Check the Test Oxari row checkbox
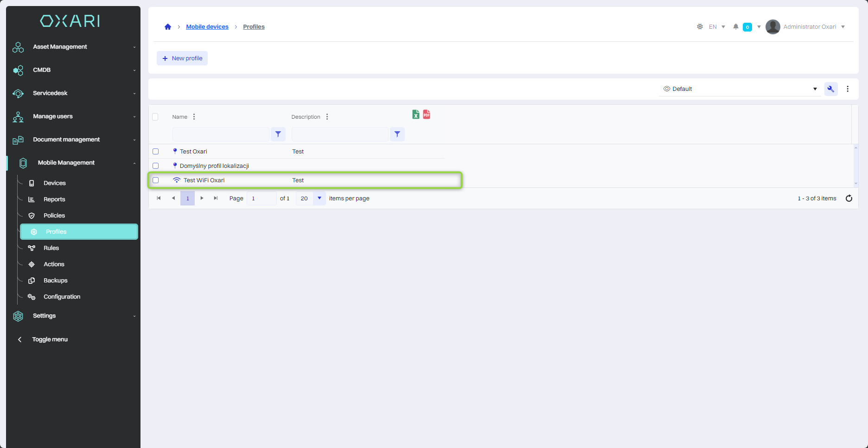This screenshot has width=868, height=448. [x=156, y=152]
